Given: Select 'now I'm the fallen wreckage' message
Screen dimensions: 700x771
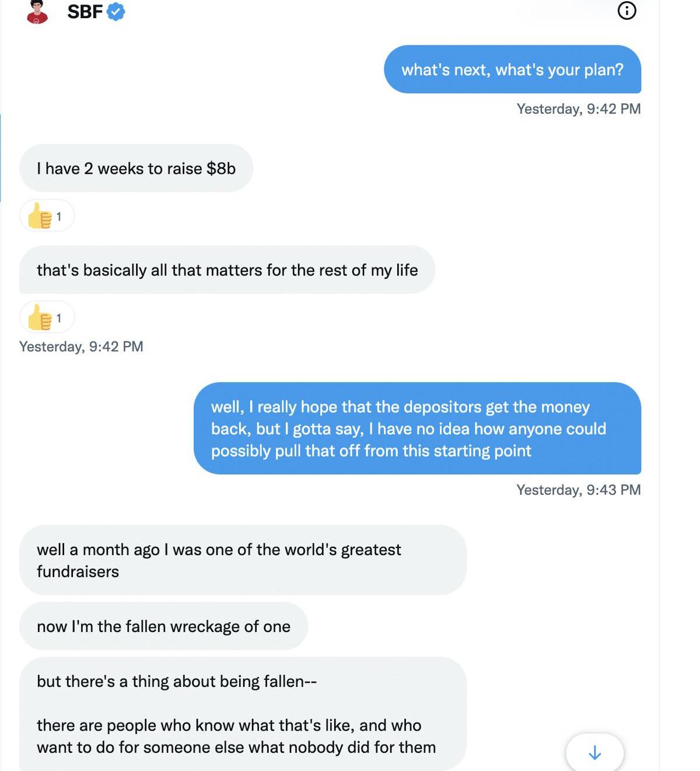Looking at the screenshot, I should click(x=163, y=626).
